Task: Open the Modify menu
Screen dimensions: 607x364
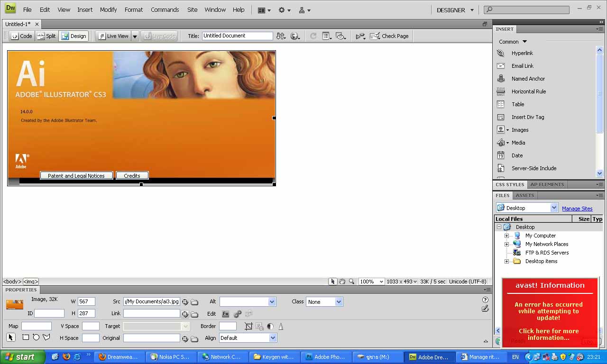Action: pyautogui.click(x=108, y=9)
